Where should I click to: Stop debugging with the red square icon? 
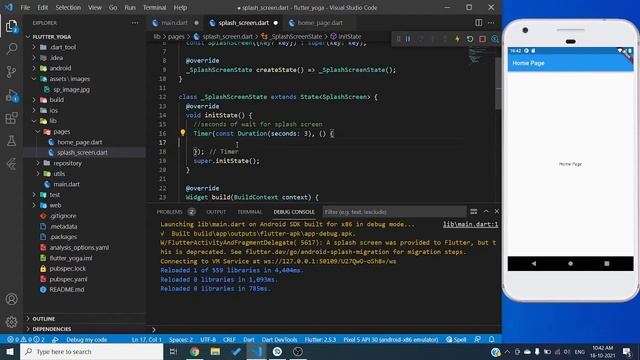[x=482, y=39]
